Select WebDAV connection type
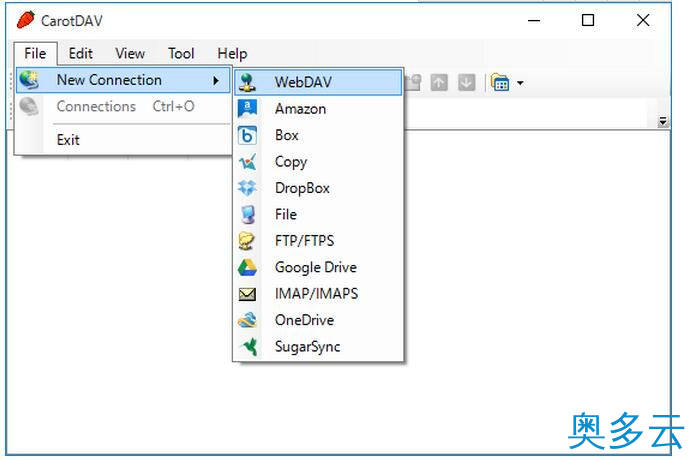The image size is (695, 460). click(318, 82)
